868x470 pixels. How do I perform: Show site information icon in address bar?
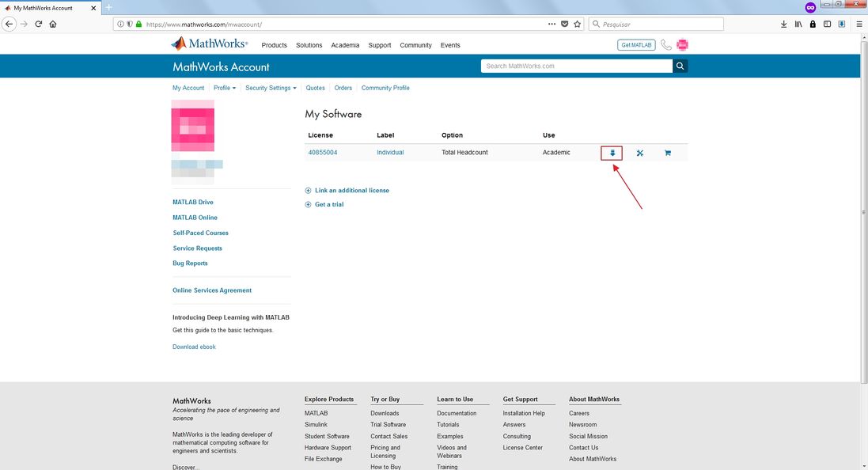(120, 24)
